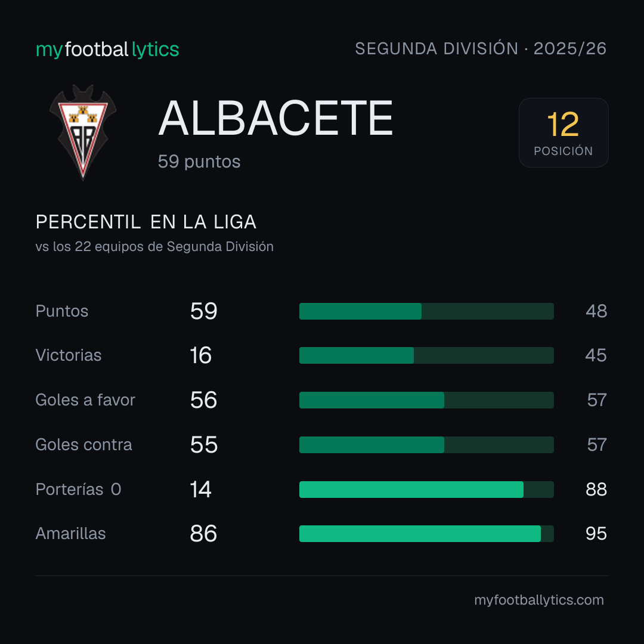Click the myfootballytics brand logo
Screen dimensions: 644x644
(107, 49)
